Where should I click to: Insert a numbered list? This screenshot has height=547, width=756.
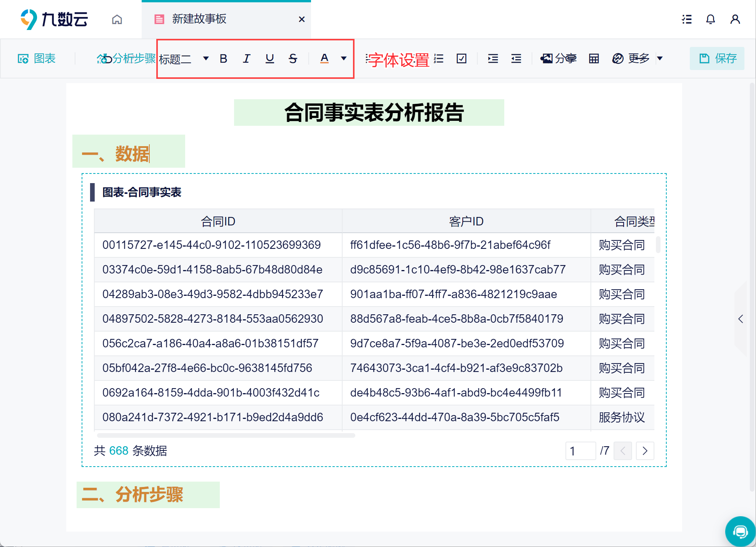pos(438,58)
